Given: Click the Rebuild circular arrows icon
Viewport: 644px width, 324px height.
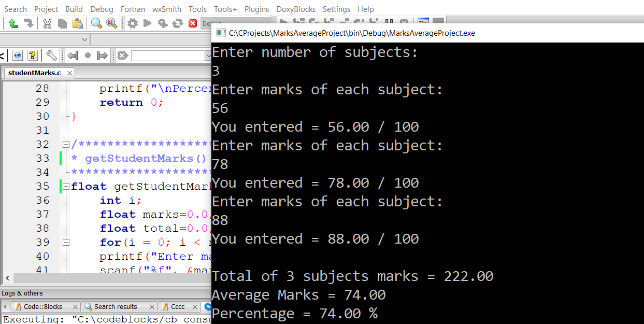Looking at the screenshot, I should (178, 23).
